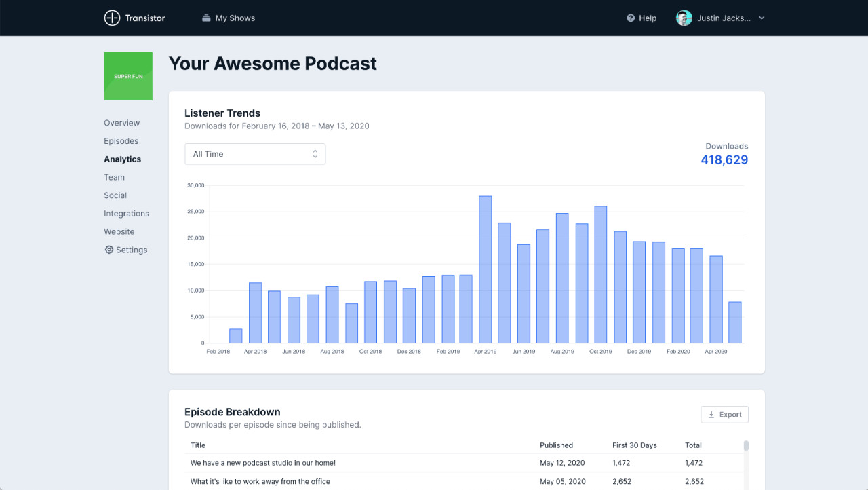Select the Super Fun podcast artwork
Screen dimensions: 868x490
tap(128, 76)
